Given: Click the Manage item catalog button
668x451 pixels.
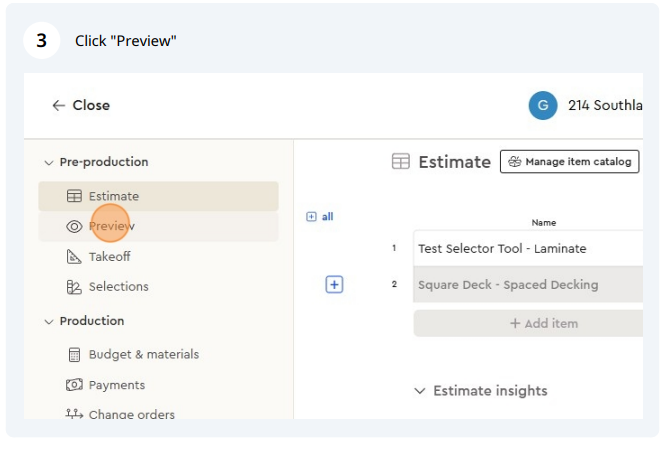Looking at the screenshot, I should pos(570,161).
